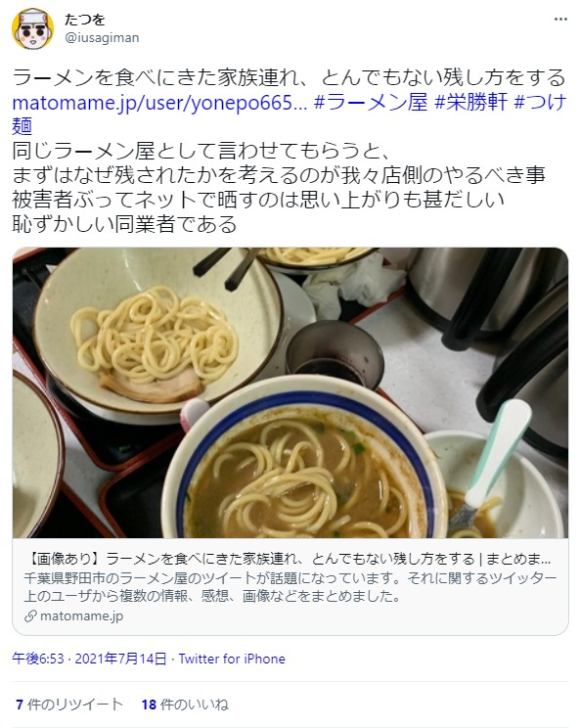Open the Twitter for iPhone source link
The width and height of the screenshot is (581, 728).
pos(232,659)
